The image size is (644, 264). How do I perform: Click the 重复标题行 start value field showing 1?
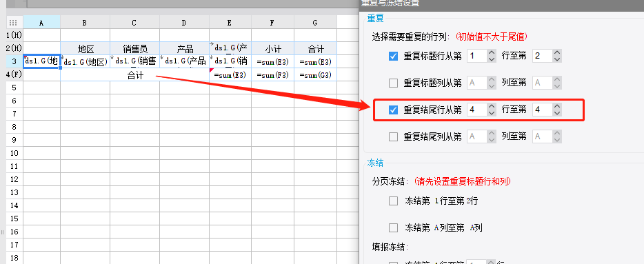pyautogui.click(x=477, y=57)
